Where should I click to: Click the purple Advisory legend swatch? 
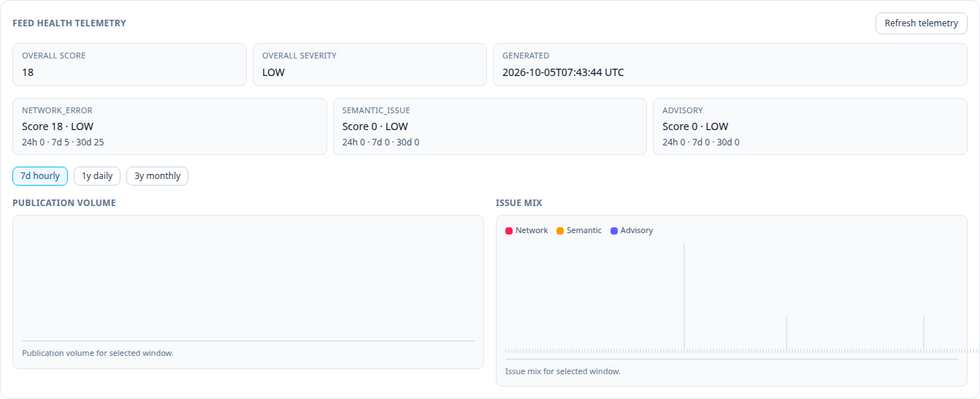(x=614, y=231)
